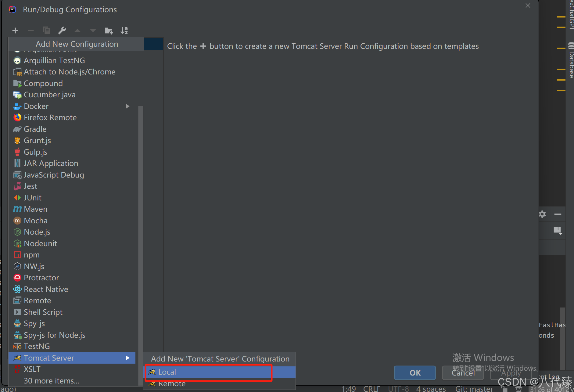Minimize the IDE tool panel
Image resolution: width=574 pixels, height=392 pixels.
(558, 214)
